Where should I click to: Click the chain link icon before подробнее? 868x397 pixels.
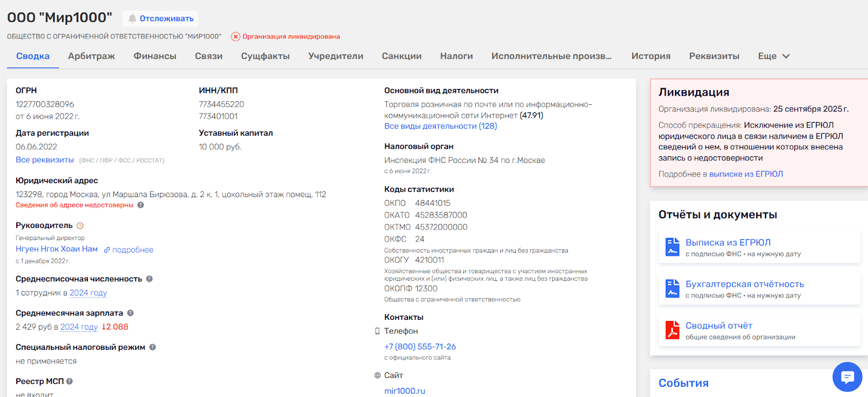[107, 250]
